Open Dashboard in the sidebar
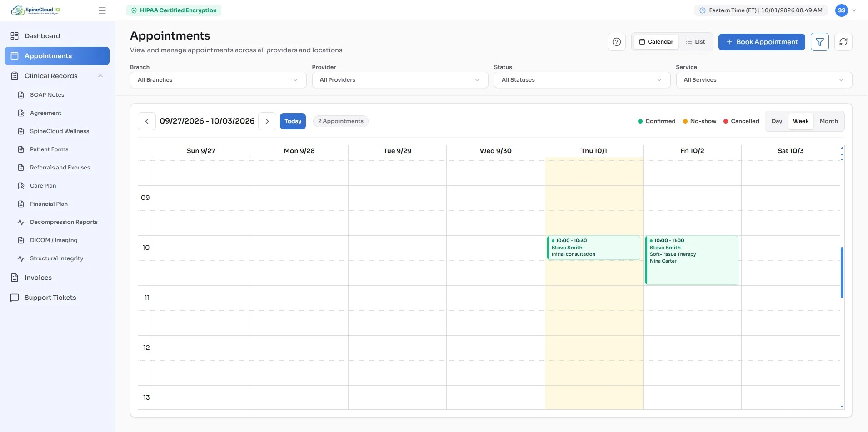Screen dimensions: 868x432 pyautogui.click(x=57, y=36)
